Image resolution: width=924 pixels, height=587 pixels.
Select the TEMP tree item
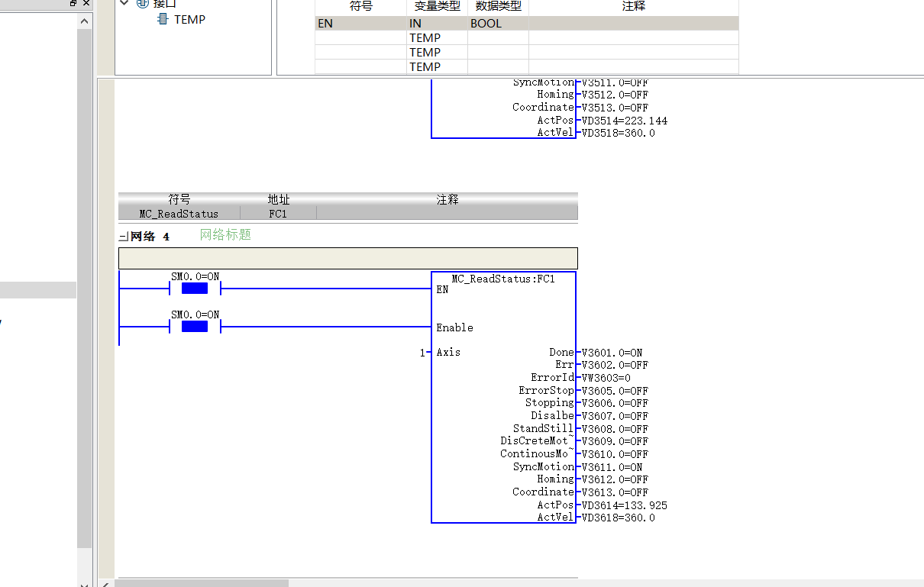click(x=189, y=19)
